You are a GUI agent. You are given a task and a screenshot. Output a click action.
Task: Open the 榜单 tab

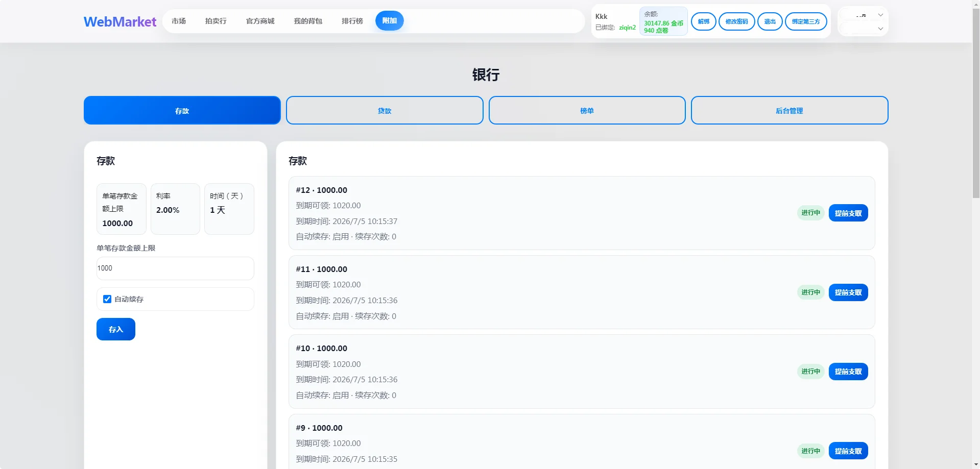point(587,110)
